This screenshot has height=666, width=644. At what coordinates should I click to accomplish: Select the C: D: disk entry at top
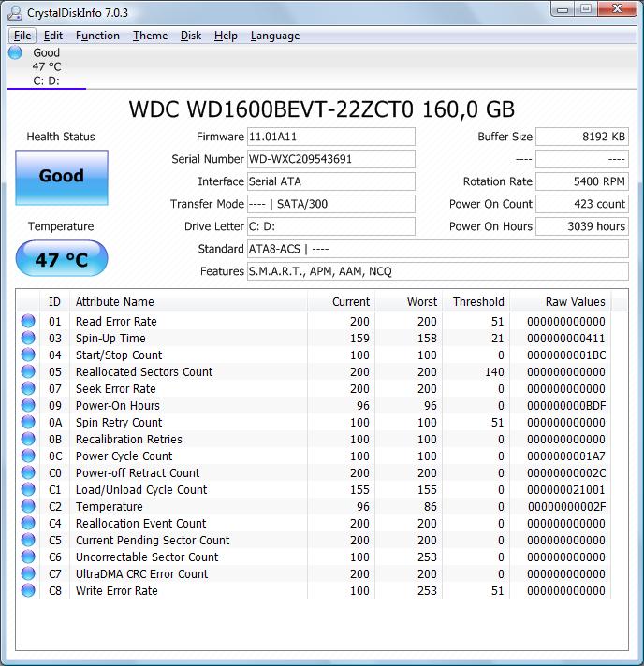(x=46, y=66)
